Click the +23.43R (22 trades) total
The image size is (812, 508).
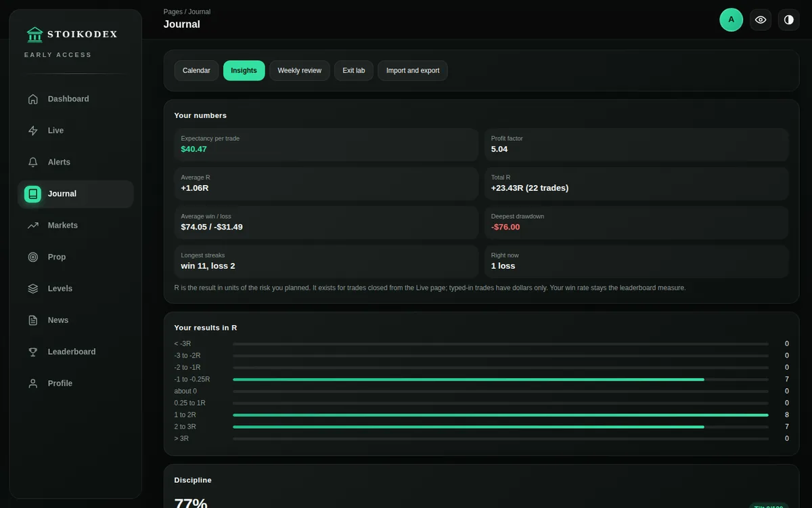(530, 188)
